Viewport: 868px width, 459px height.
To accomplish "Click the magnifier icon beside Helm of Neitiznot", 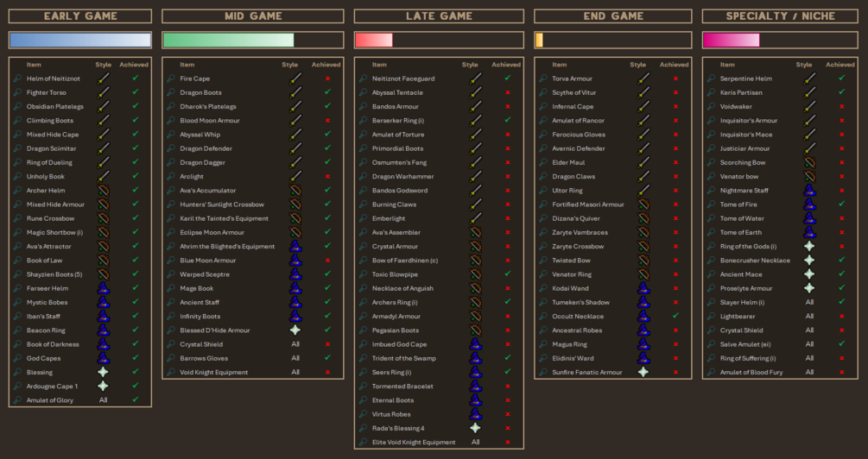I will tap(18, 79).
